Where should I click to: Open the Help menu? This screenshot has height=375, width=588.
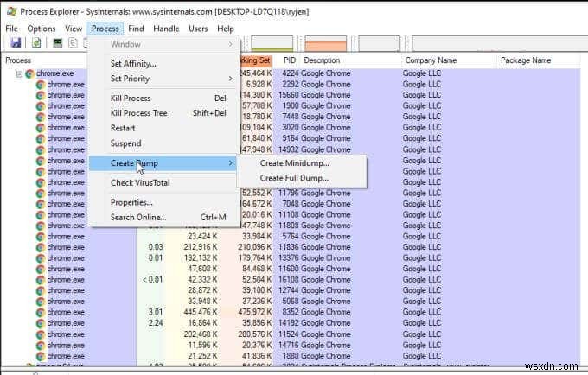[x=226, y=29]
